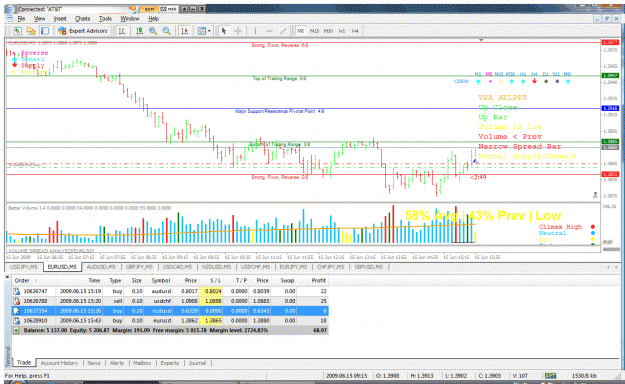Open the Account History tab
Image resolution: width=625 pixels, height=384 pixels.
click(x=59, y=363)
